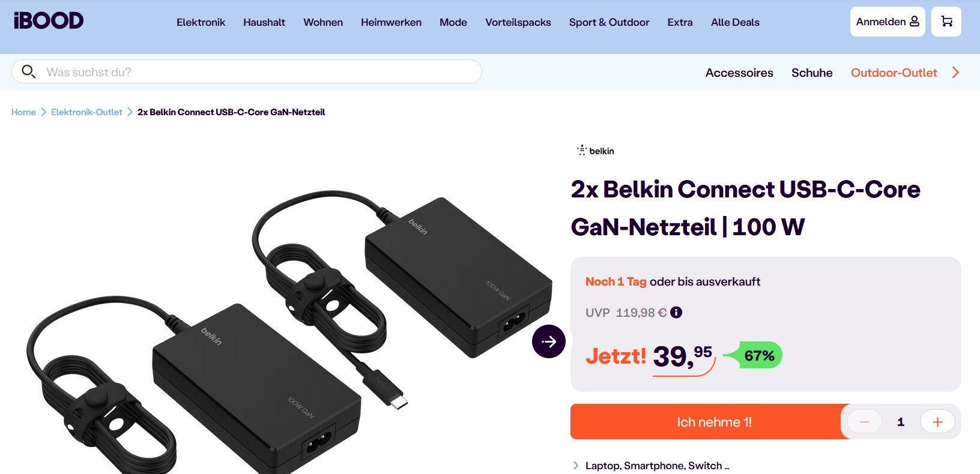The image size is (980, 474).
Task: Select Alle Deals in navigation
Action: click(x=735, y=22)
